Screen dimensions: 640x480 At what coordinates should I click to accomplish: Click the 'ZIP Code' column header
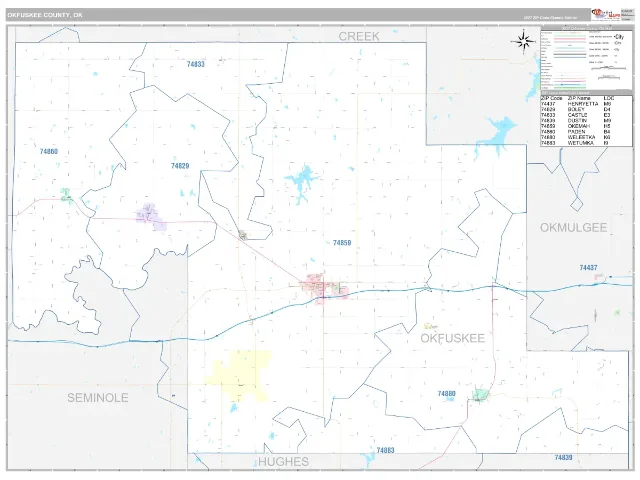[551, 98]
